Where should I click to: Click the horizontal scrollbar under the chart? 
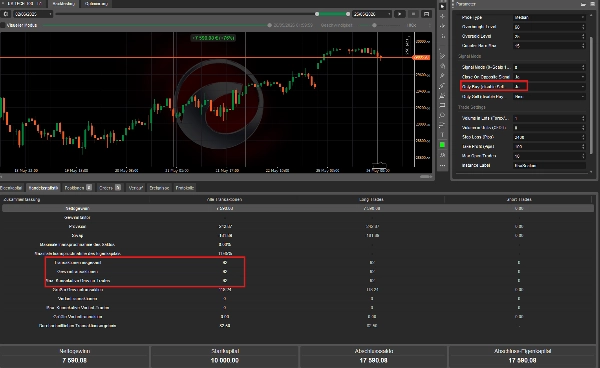(x=426, y=177)
